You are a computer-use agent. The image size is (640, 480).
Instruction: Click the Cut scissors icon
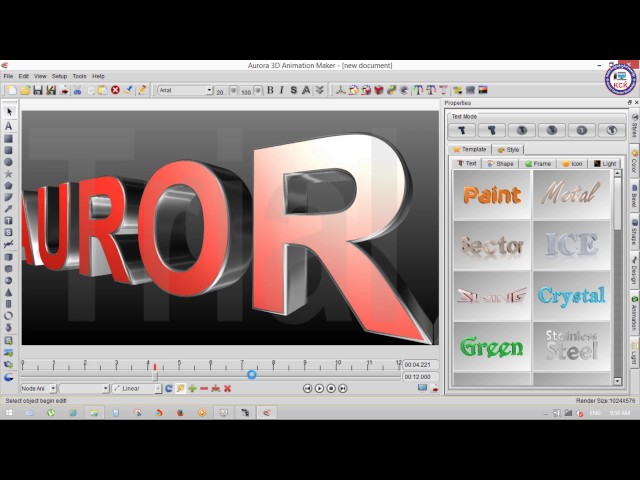point(77,90)
